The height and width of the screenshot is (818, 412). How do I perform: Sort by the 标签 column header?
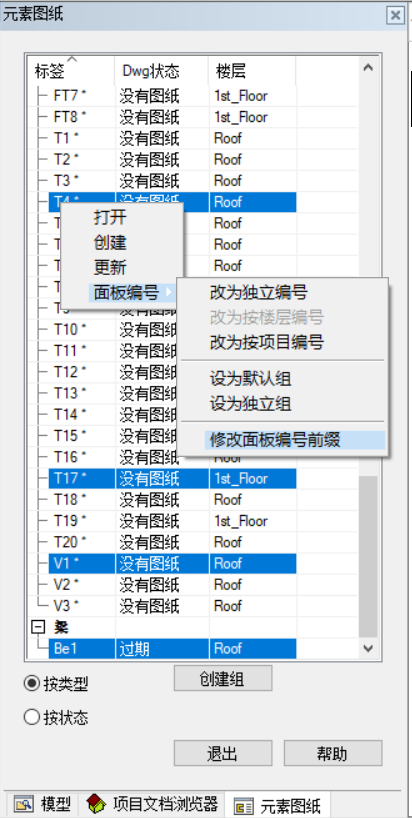[x=71, y=71]
